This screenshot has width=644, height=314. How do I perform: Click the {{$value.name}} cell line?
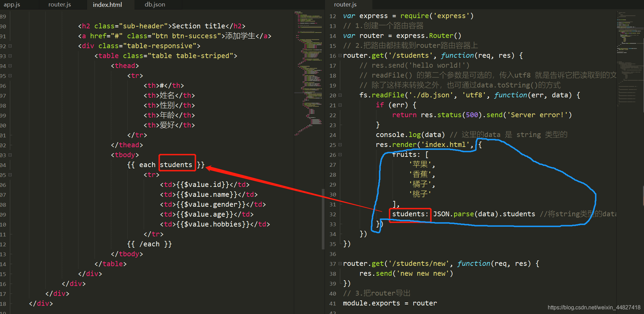point(209,194)
